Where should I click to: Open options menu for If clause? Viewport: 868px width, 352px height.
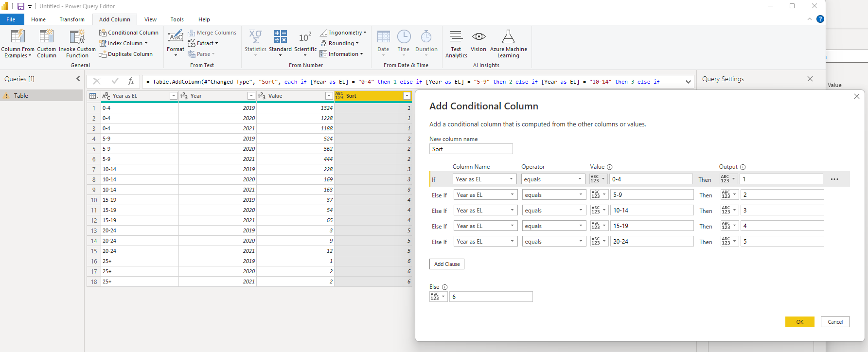click(834, 179)
